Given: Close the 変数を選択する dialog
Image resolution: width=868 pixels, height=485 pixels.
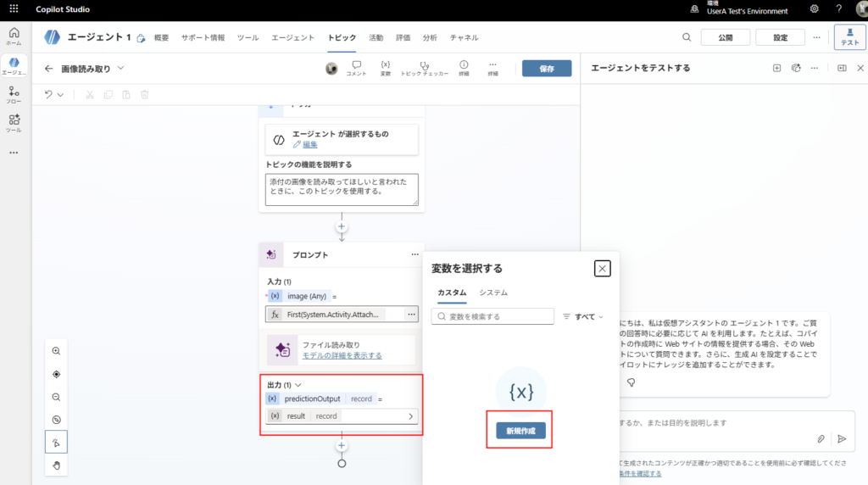Looking at the screenshot, I should [x=602, y=269].
